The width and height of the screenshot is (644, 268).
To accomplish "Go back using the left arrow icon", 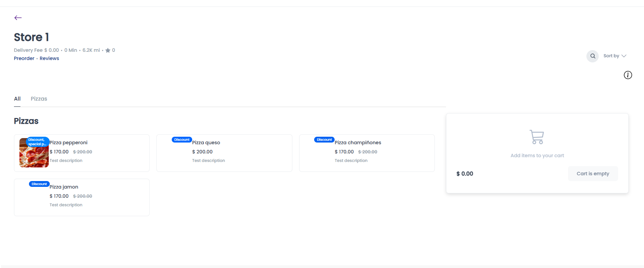I will [x=18, y=18].
